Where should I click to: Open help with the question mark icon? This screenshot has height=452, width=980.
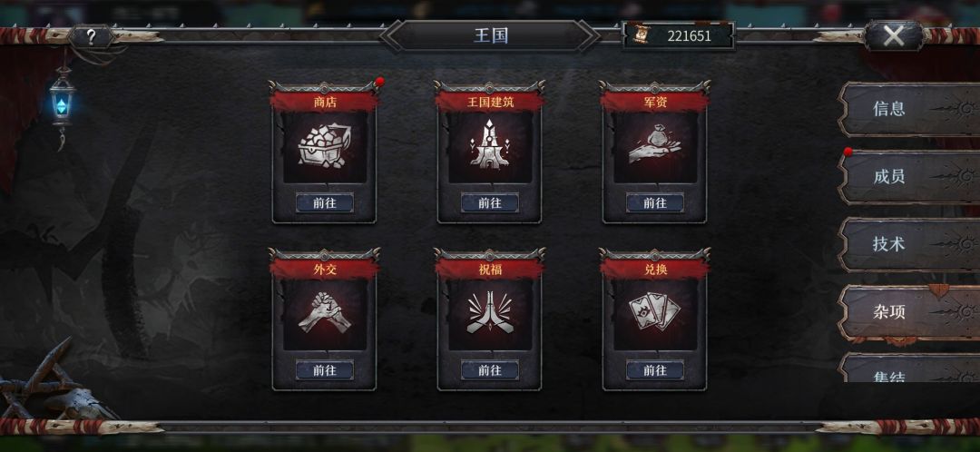point(92,37)
